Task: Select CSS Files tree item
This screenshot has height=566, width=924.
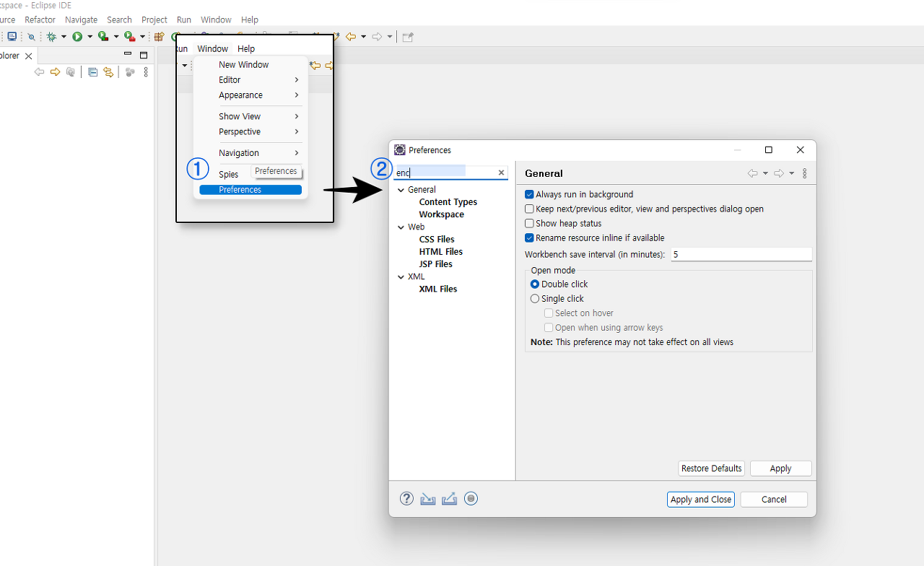Action: tap(437, 239)
